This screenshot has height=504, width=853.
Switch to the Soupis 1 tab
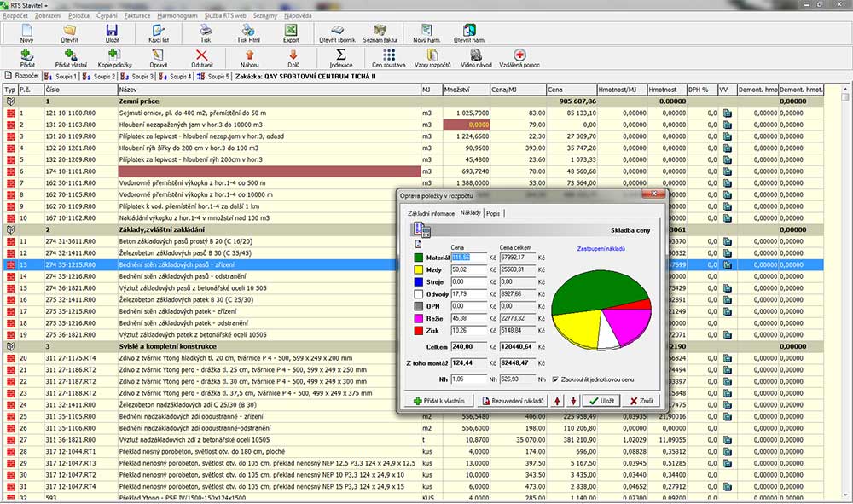[x=61, y=77]
